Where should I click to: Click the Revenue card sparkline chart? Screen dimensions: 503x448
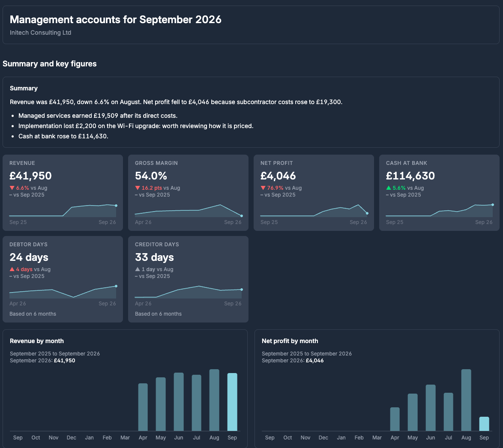(x=63, y=210)
